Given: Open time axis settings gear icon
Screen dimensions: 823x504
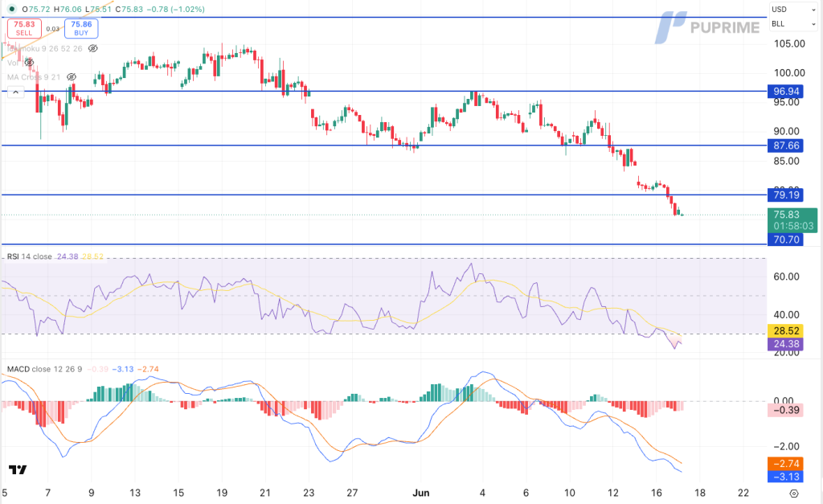Looking at the screenshot, I should pos(794,494).
